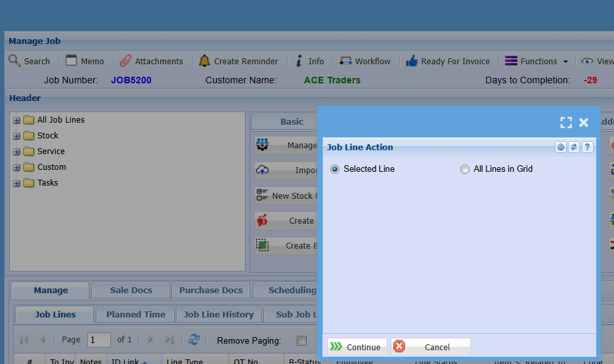Go to last page of grid
This screenshot has height=364, width=614.
pos(169,339)
